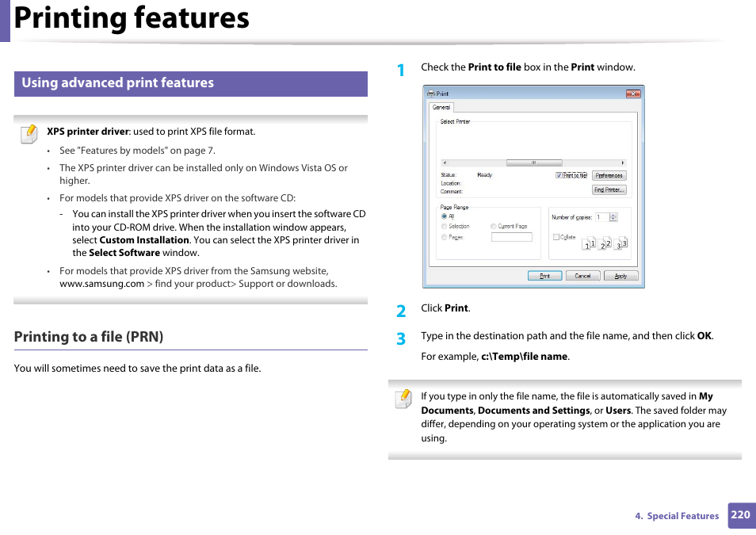Check the Print to file checkbox
Viewport: 756px width, 535px height.
coord(559,176)
